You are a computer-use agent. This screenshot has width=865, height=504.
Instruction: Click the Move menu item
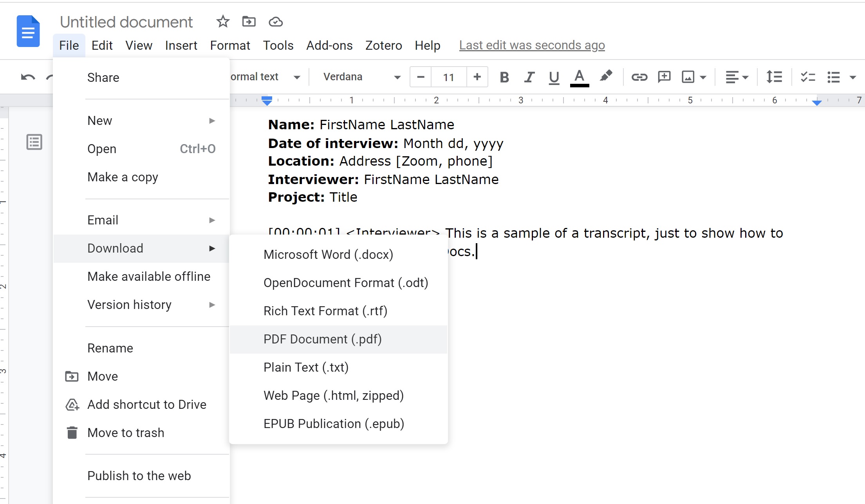pos(141,376)
